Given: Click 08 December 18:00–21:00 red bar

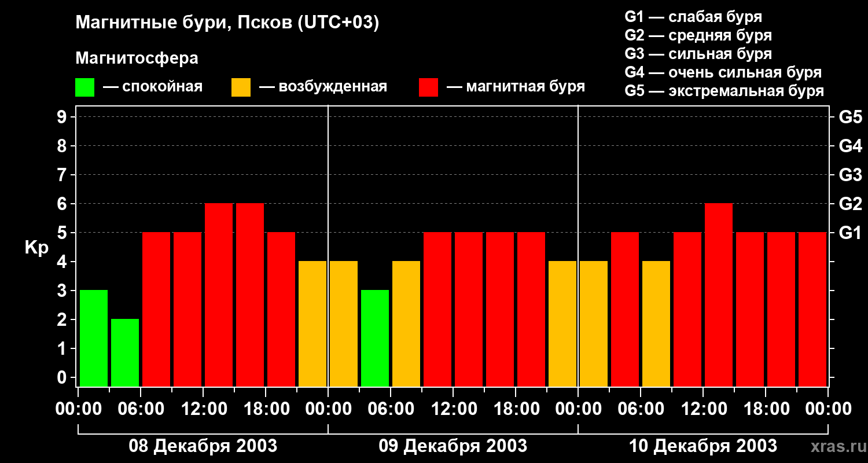Looking at the screenshot, I should pyautogui.click(x=281, y=309).
